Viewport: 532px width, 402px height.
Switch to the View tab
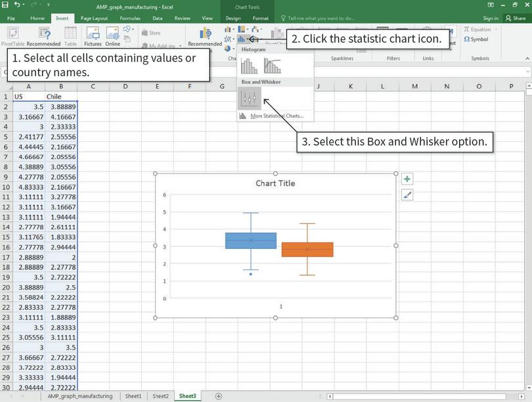[207, 18]
